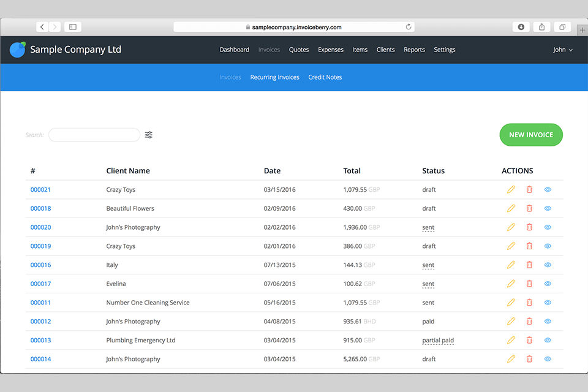This screenshot has height=392, width=588.
Task: Switch to Recurring Invoices tab
Action: click(x=275, y=77)
